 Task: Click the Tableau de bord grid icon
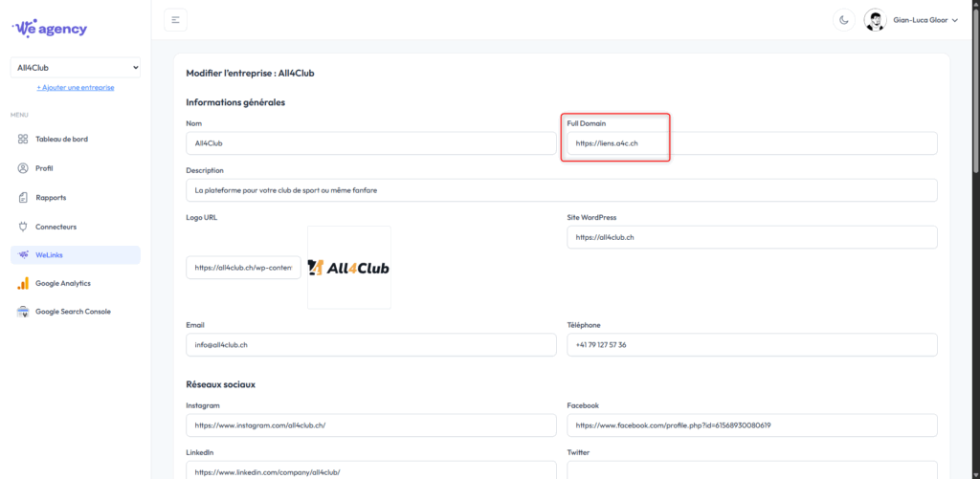[x=23, y=140]
